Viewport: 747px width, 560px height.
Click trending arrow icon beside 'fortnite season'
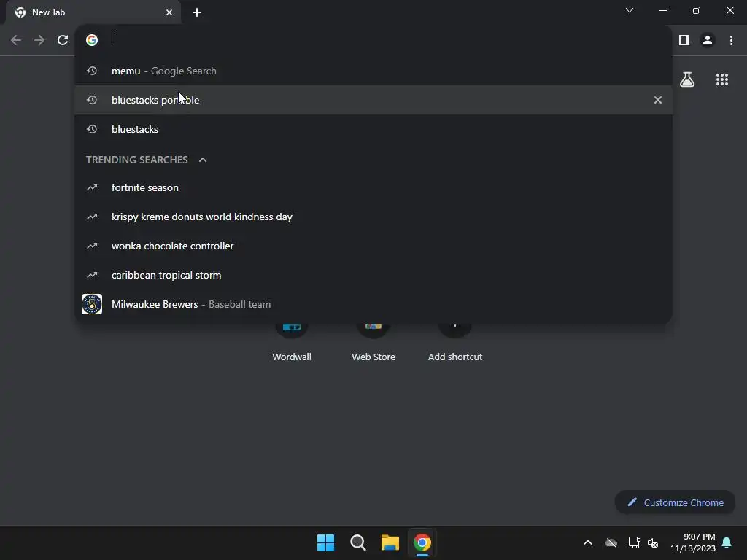pyautogui.click(x=92, y=187)
